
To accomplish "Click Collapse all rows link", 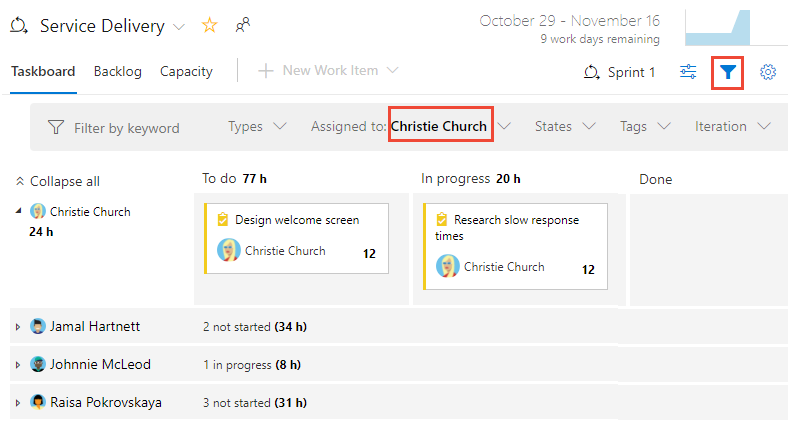I will tap(58, 182).
